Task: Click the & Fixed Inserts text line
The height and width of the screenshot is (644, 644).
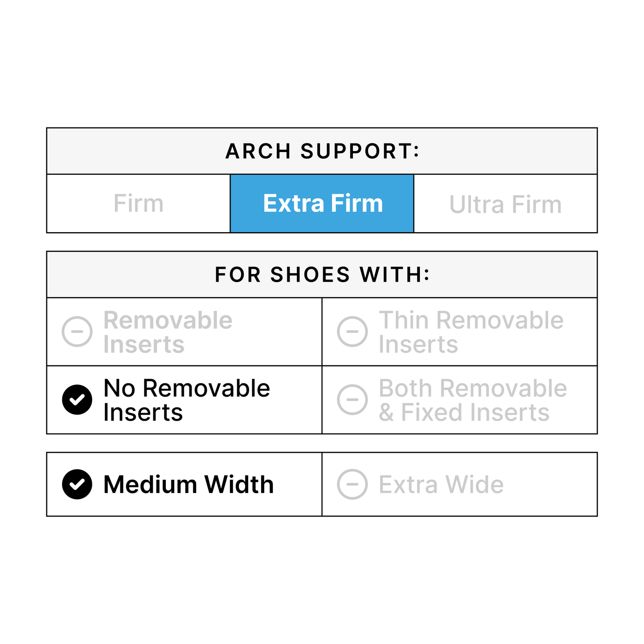Action: 464,413
